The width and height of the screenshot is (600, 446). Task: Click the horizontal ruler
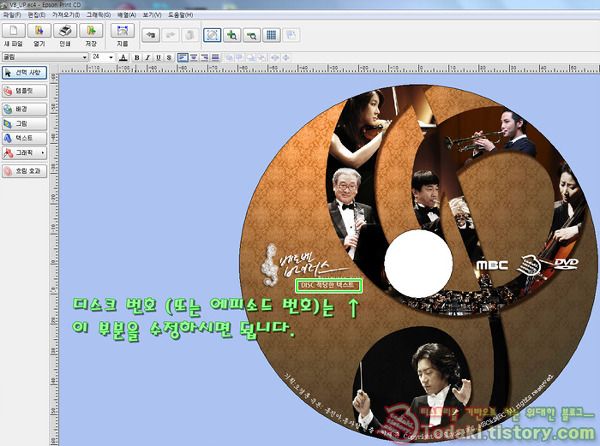click(x=329, y=69)
